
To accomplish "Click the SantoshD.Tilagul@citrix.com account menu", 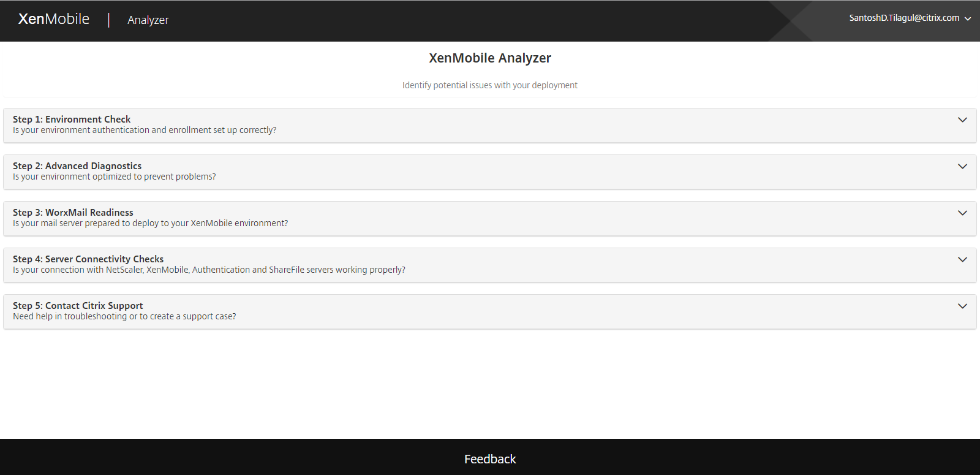I will [x=903, y=18].
